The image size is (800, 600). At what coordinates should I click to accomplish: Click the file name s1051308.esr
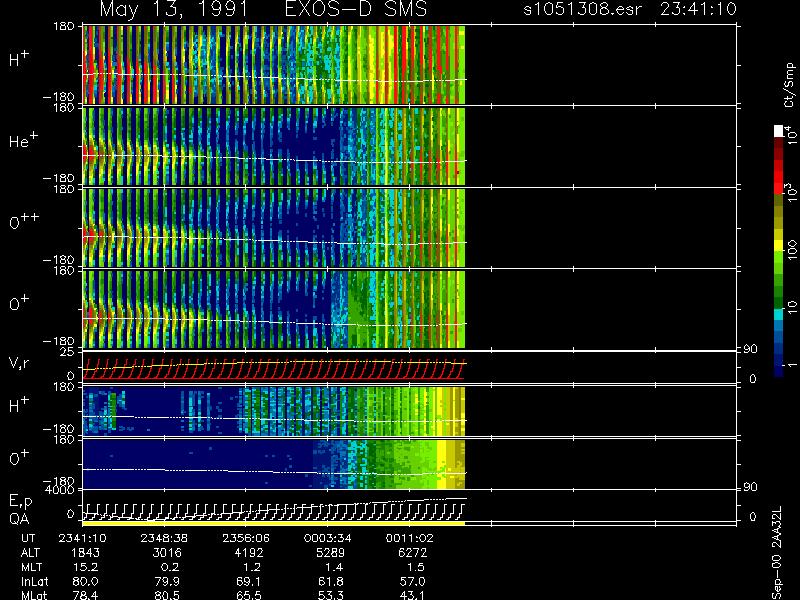tap(582, 9)
